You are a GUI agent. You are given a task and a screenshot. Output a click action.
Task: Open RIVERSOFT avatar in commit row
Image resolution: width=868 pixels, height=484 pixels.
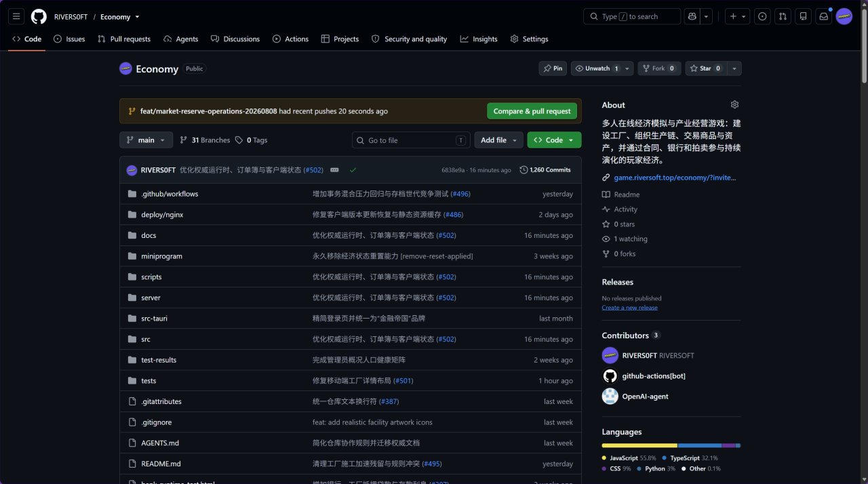click(132, 170)
